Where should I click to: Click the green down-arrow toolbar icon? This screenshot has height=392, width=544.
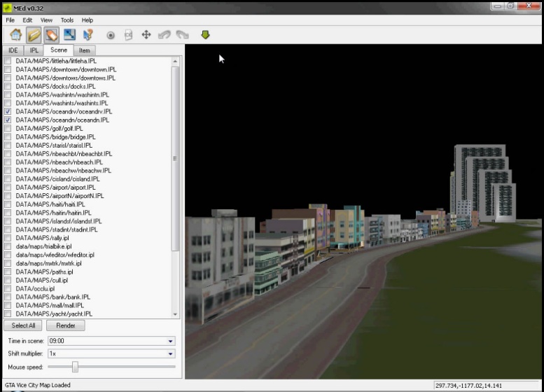click(x=205, y=35)
